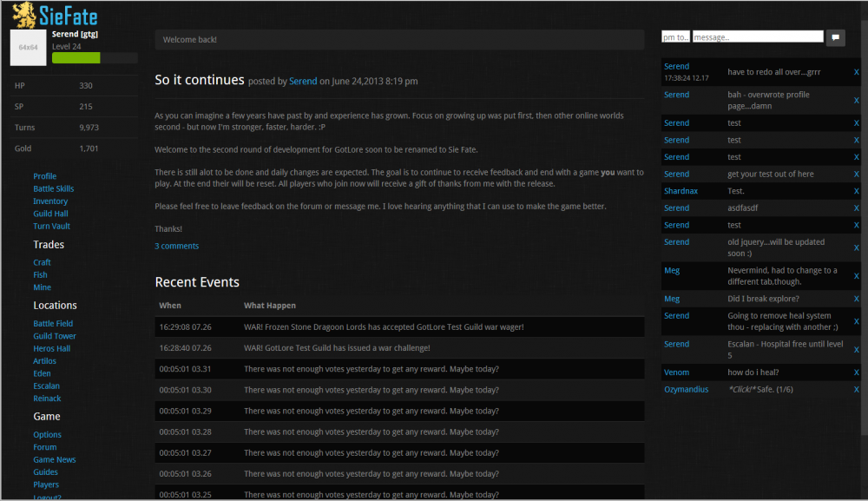Click X next to Ozymandius's Safe message
868x501 pixels.
[856, 390]
